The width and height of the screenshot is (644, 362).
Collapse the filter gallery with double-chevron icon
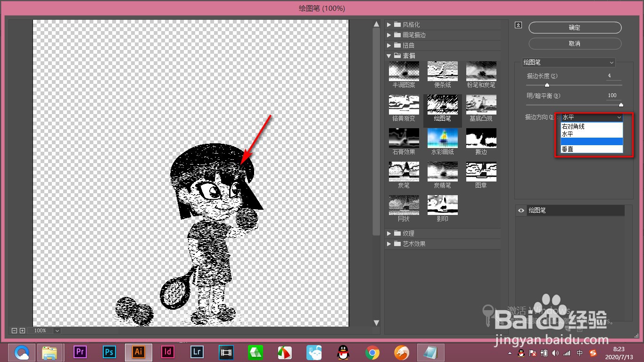518,25
